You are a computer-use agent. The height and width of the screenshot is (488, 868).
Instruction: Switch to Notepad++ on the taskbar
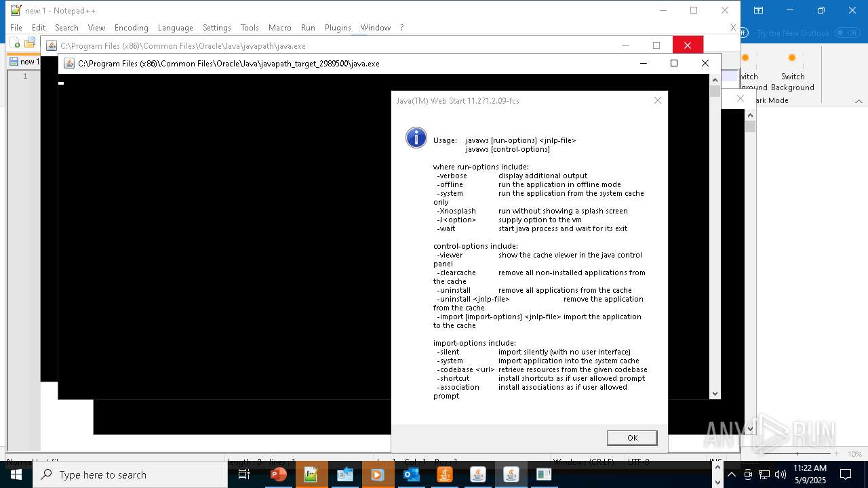(x=311, y=474)
